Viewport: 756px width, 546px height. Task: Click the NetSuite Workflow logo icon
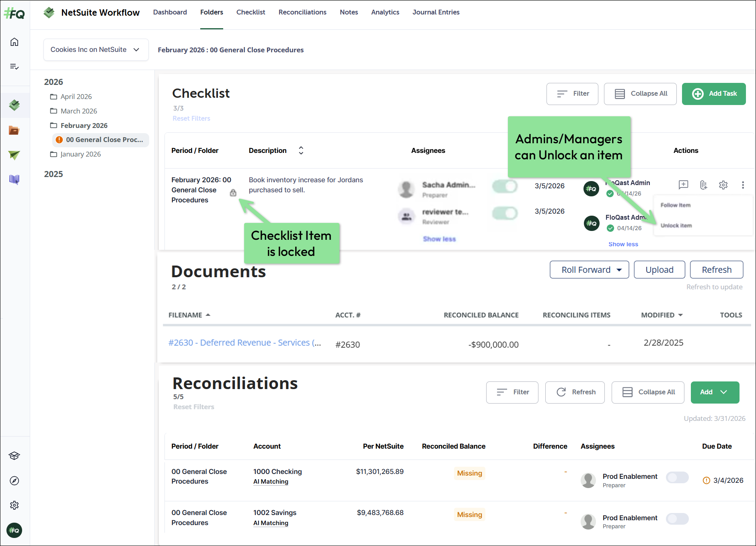click(x=49, y=12)
